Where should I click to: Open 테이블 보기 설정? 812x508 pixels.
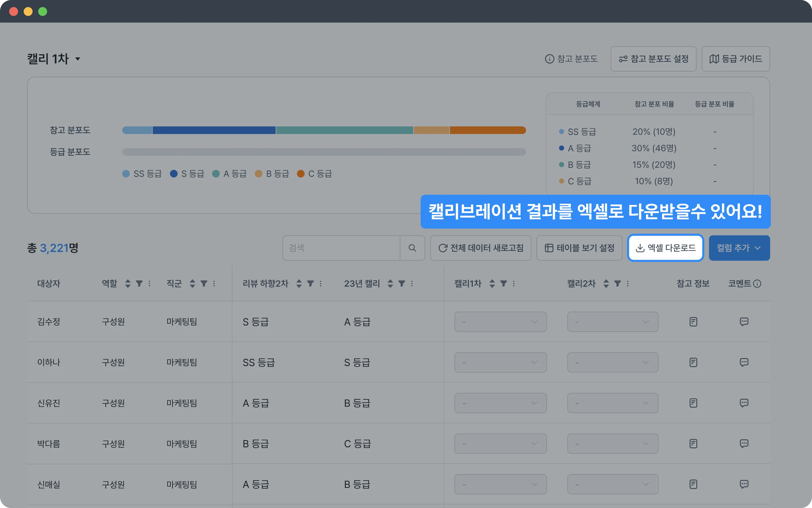(x=579, y=248)
